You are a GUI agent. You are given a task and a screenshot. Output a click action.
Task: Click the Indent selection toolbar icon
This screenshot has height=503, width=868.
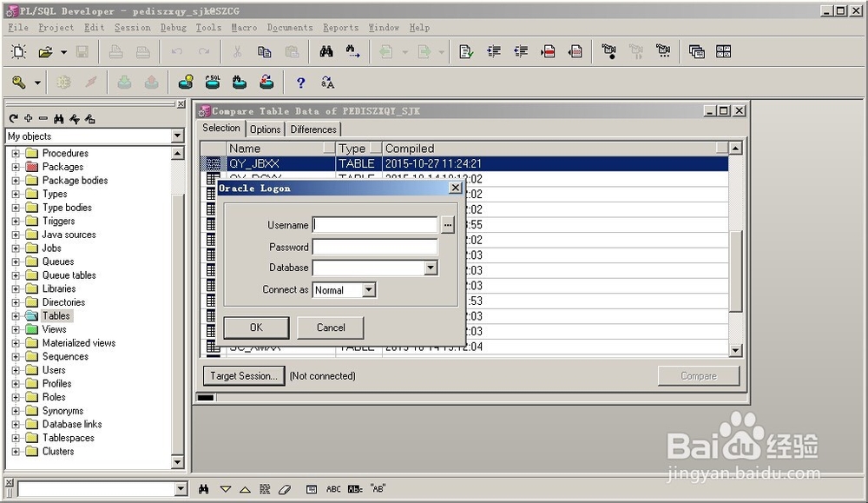(x=494, y=52)
